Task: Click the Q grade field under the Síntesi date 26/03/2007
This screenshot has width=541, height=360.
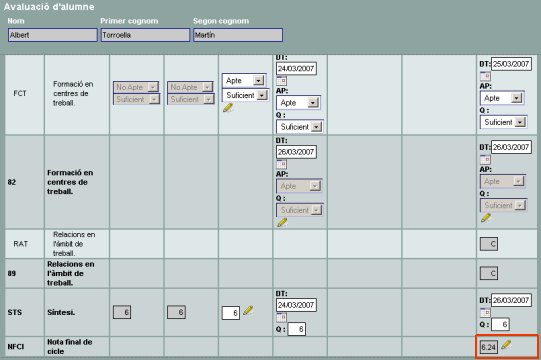Action: [501, 324]
